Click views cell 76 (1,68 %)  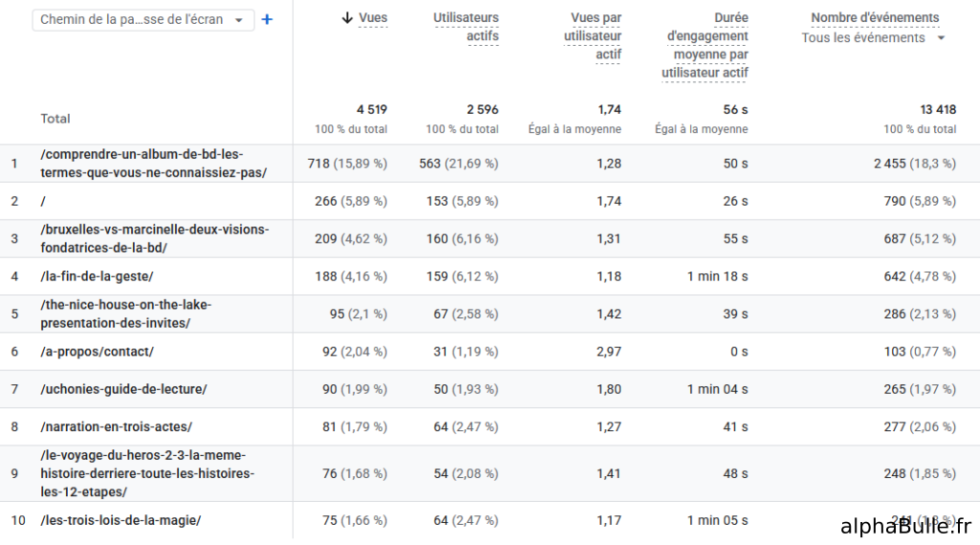click(354, 474)
